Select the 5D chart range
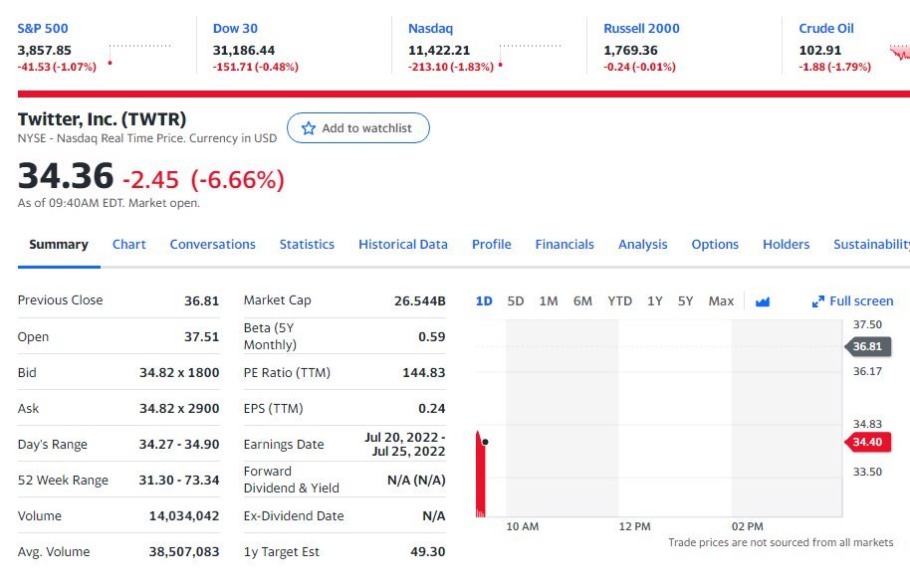 coord(516,301)
